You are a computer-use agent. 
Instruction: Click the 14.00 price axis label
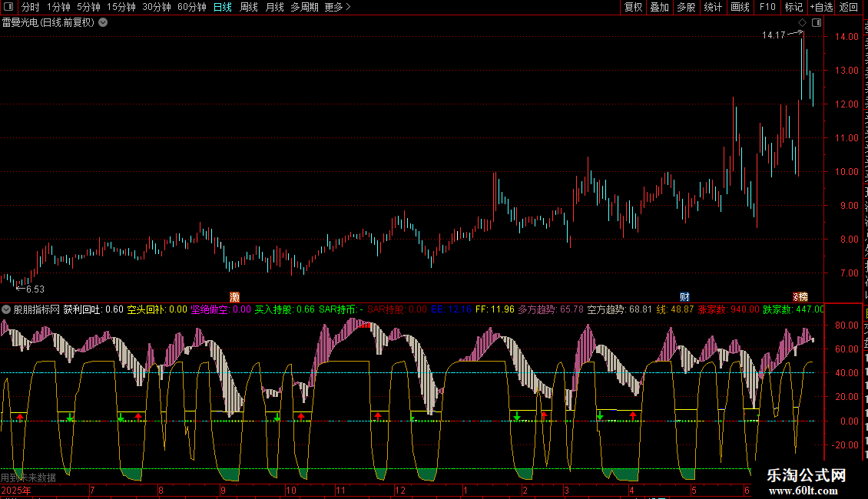[846, 37]
